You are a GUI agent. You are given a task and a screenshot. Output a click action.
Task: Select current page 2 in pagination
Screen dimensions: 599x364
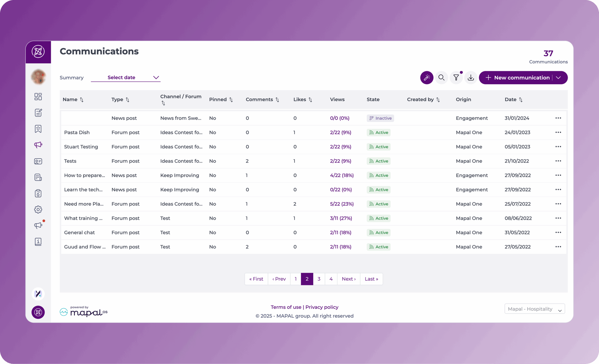[x=307, y=279]
